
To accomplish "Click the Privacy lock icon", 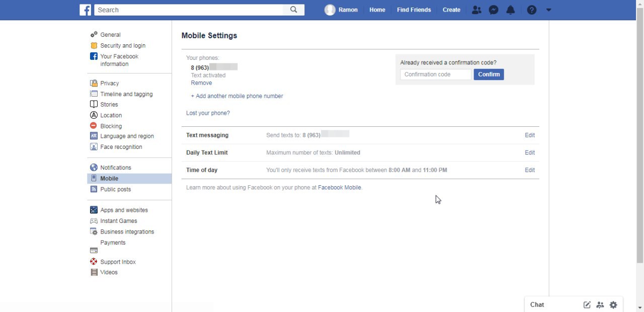I will coord(94,83).
